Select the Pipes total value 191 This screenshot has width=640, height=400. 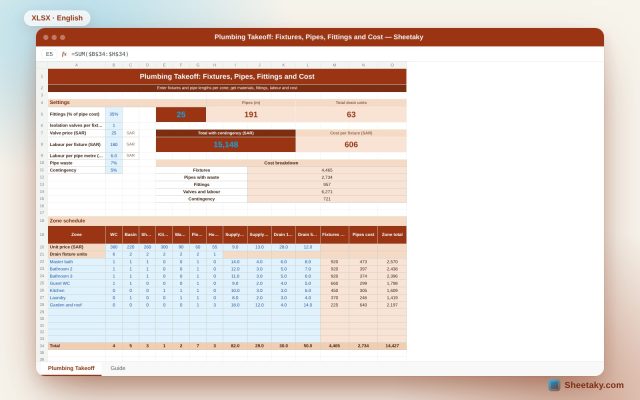pos(251,114)
